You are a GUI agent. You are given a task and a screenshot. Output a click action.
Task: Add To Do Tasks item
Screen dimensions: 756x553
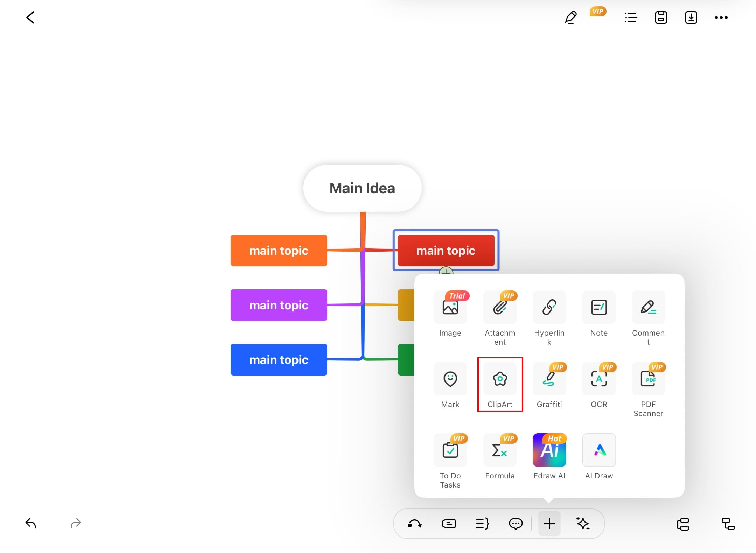pyautogui.click(x=450, y=450)
